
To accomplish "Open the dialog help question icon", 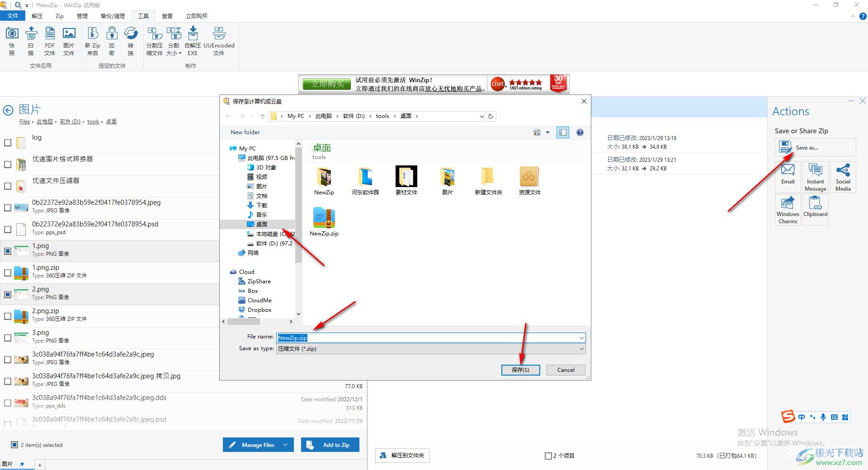I will [580, 132].
